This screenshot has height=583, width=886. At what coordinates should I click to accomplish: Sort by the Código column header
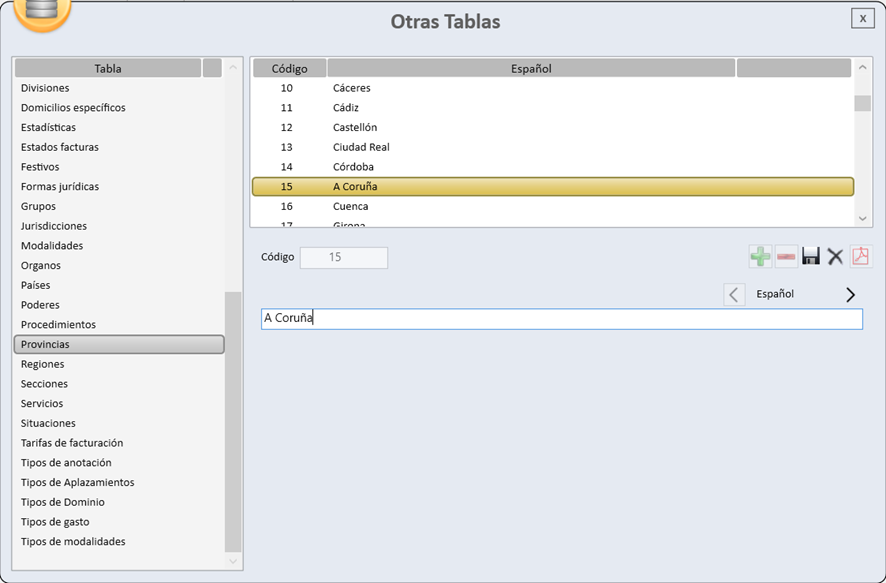(x=289, y=68)
